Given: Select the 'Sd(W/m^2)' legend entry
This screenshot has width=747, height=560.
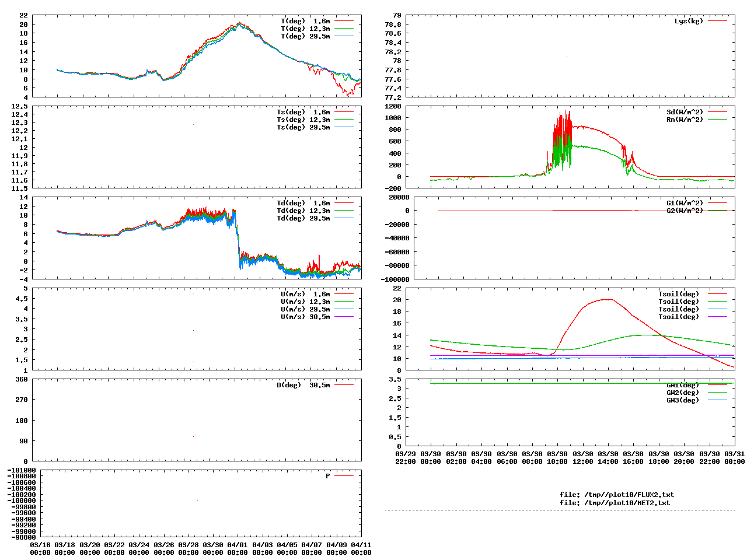Looking at the screenshot, I should click(x=685, y=112).
